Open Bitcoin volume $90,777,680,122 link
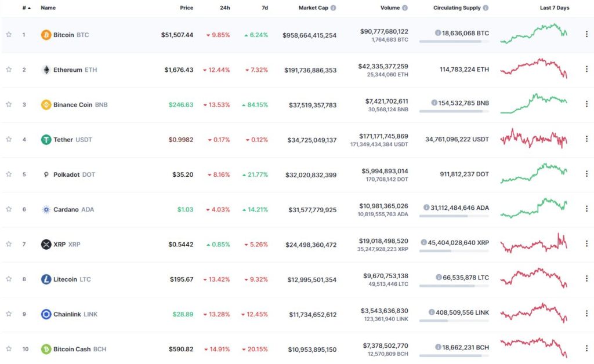This screenshot has height=364, width=594. point(384,31)
